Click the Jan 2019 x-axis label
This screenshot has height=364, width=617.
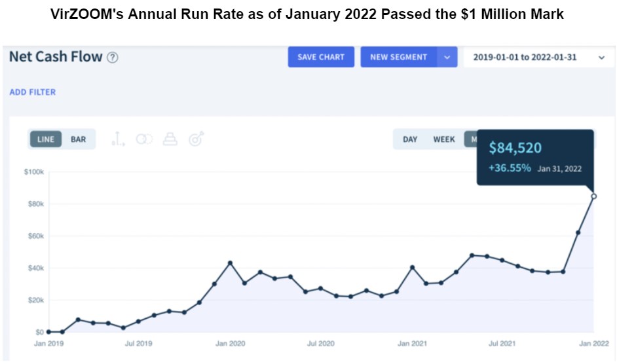pyautogui.click(x=48, y=344)
